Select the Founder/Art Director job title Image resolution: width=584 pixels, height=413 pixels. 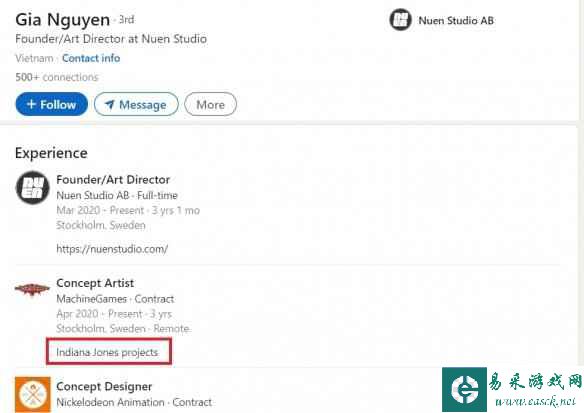113,180
